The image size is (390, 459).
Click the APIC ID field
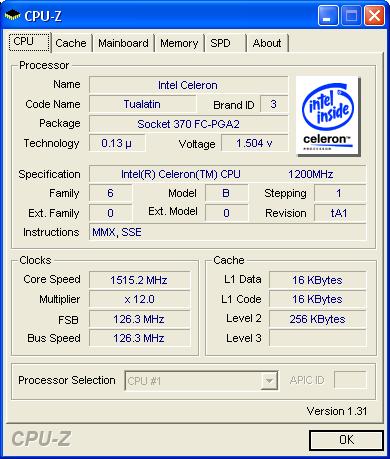(350, 380)
